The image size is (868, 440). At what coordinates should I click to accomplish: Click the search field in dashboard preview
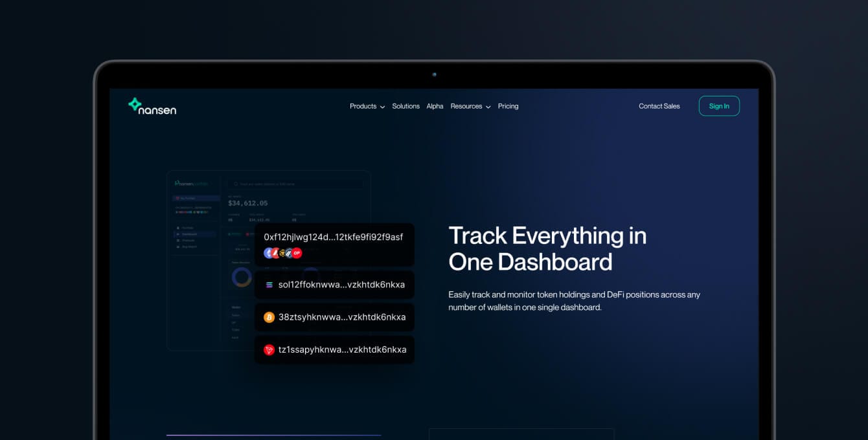coord(295,184)
